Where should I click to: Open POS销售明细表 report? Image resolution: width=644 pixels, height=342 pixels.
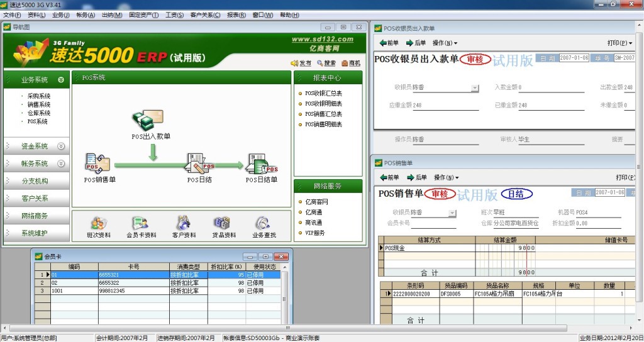[x=323, y=124]
